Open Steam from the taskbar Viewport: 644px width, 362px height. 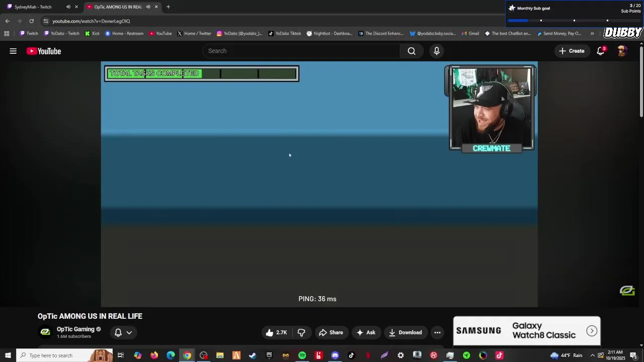(x=253, y=355)
